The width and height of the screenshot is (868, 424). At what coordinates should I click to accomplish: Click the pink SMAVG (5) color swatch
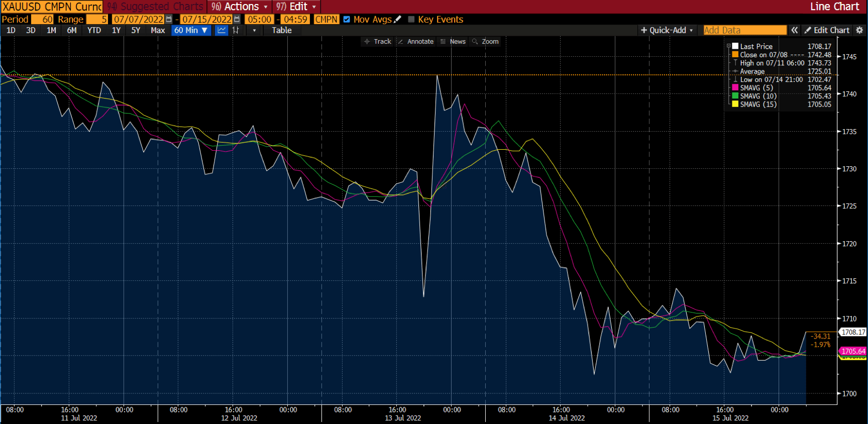point(735,88)
